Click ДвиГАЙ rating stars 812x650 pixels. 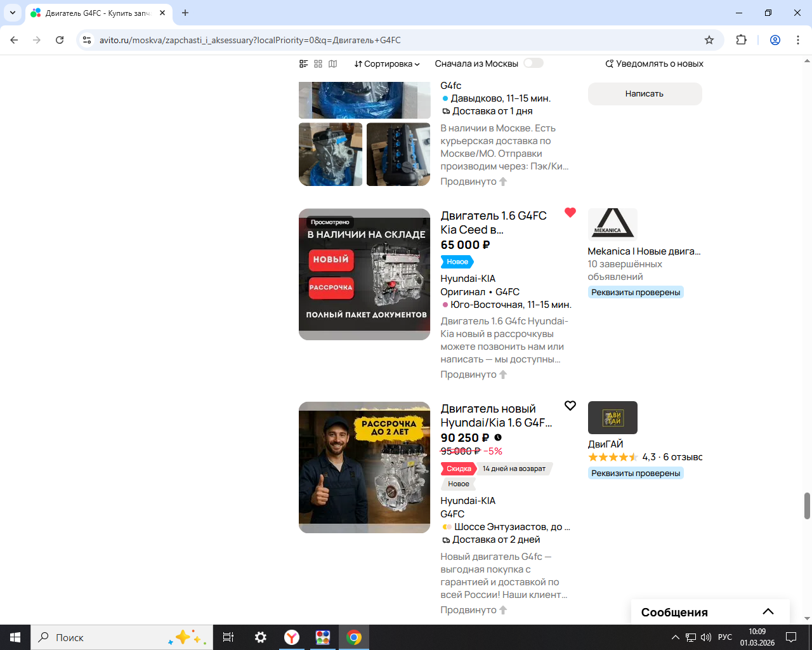click(613, 457)
